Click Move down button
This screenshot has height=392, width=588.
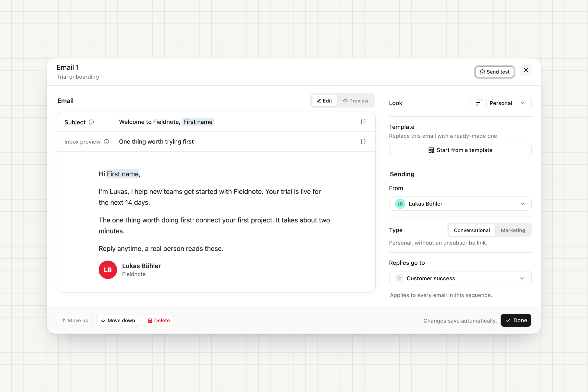[118, 320]
